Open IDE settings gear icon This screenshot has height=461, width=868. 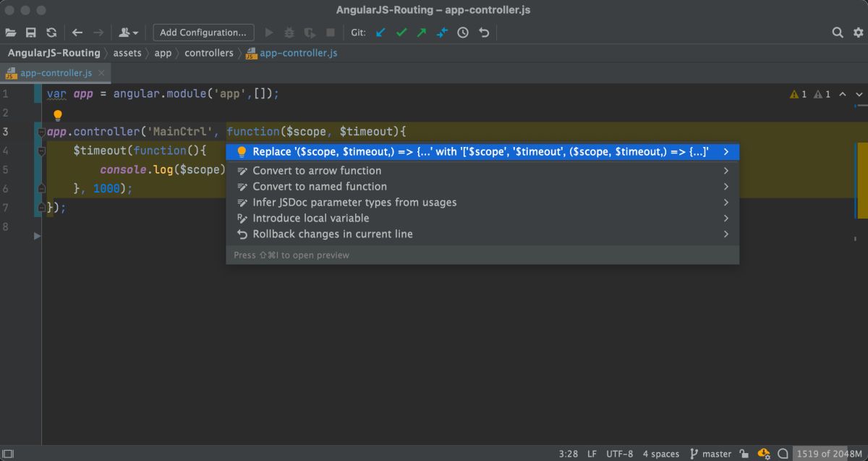[859, 33]
